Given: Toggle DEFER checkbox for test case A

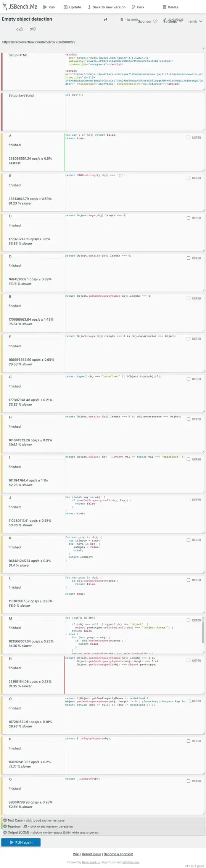Looking at the screenshot, I should (188, 137).
